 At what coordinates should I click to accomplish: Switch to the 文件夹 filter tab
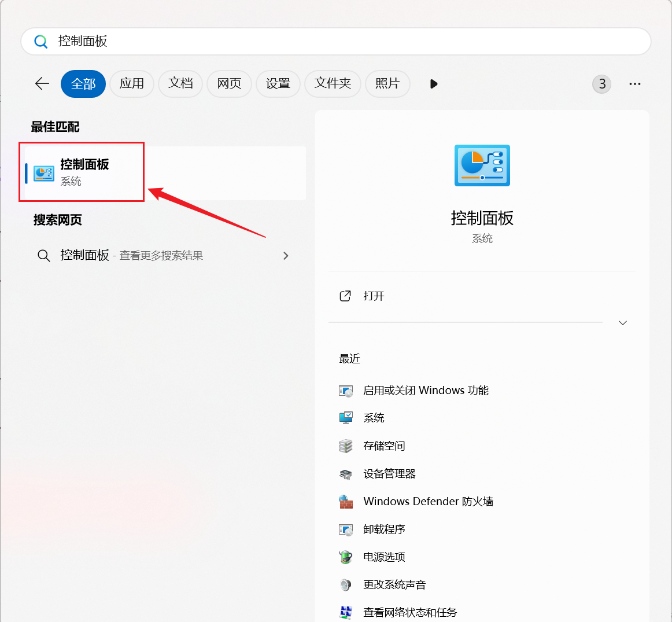tap(333, 83)
